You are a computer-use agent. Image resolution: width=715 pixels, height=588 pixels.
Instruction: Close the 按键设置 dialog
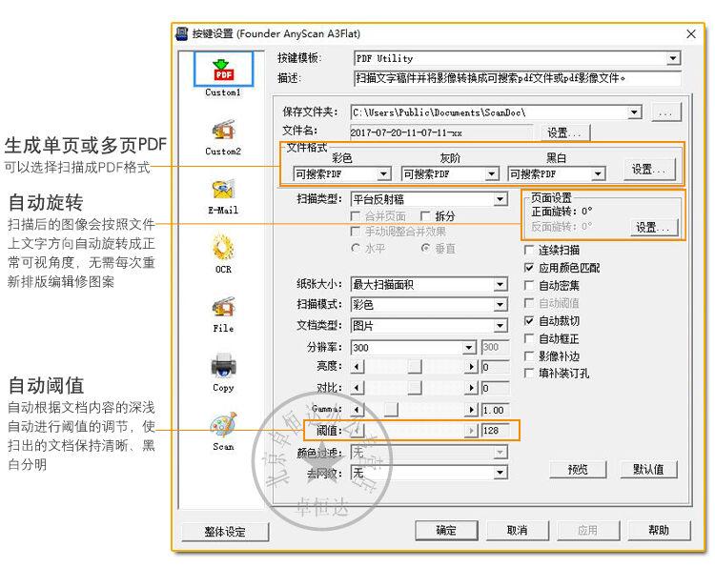click(691, 34)
